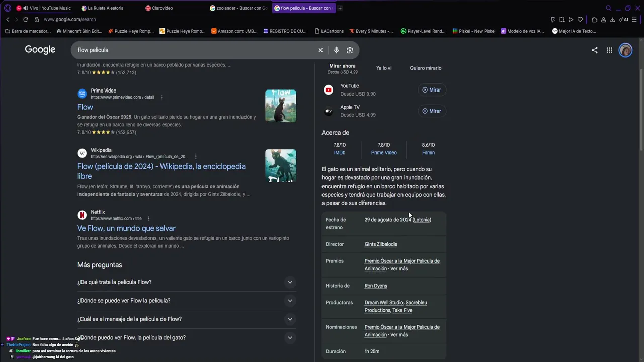Select the "Mirar ahora" tab

tap(342, 69)
